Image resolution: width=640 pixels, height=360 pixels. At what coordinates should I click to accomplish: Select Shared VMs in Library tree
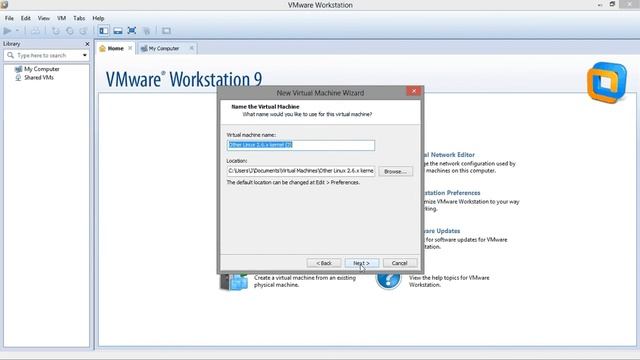(34, 78)
